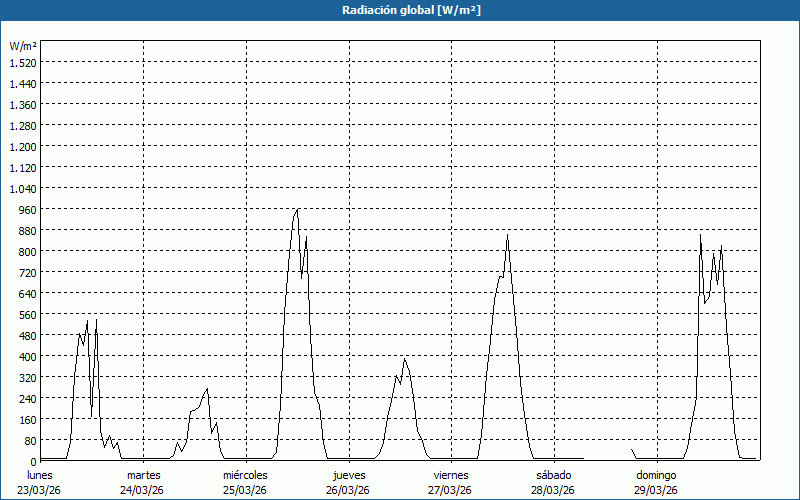Click the W/m² unit label above the Y-axis

click(x=23, y=46)
